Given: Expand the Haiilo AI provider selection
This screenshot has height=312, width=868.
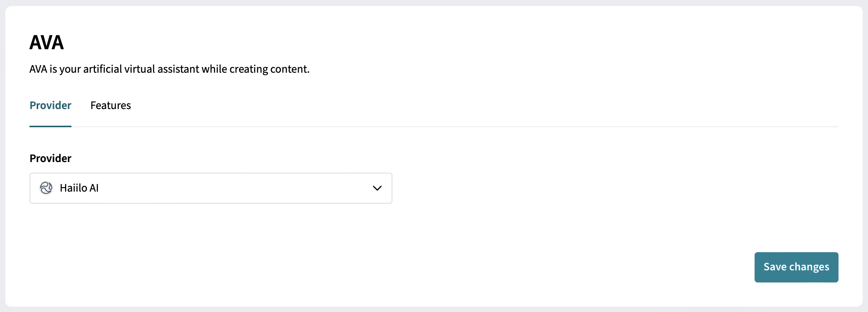Looking at the screenshot, I should (211, 188).
